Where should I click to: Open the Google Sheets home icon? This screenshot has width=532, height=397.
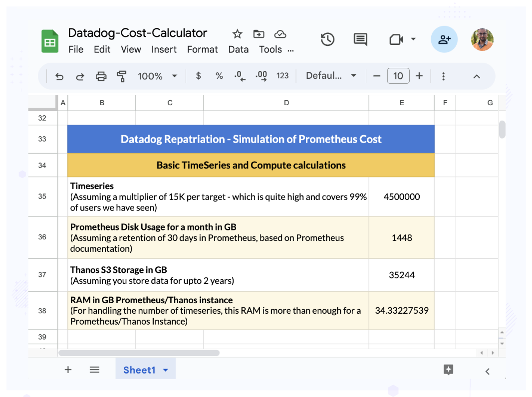coord(50,41)
